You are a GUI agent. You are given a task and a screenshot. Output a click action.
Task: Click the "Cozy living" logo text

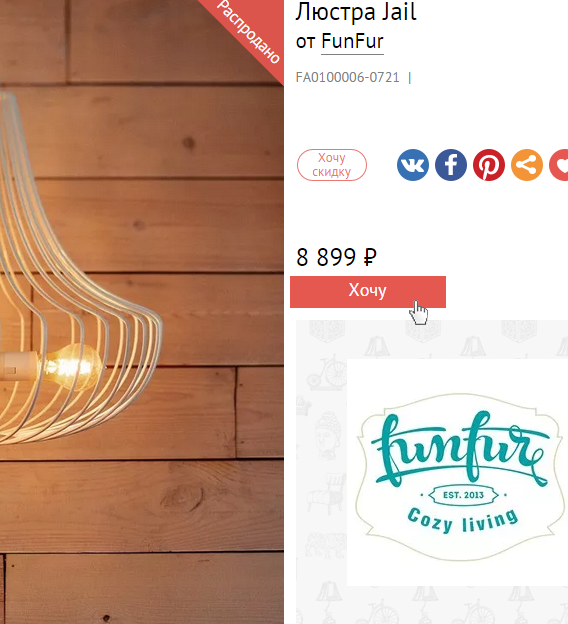coord(463,520)
